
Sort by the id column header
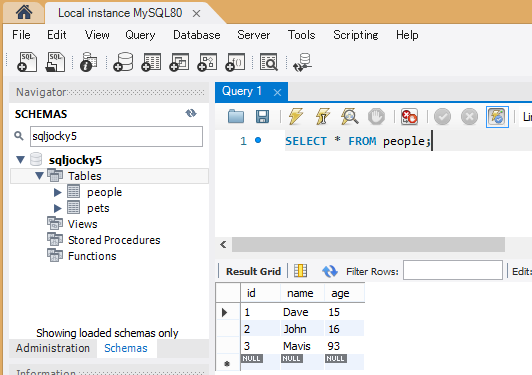pos(261,293)
